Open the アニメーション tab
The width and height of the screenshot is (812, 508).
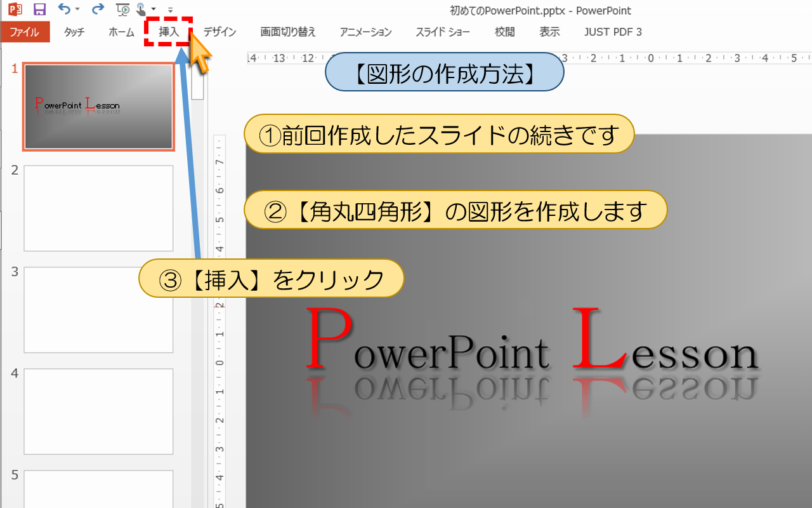(365, 32)
